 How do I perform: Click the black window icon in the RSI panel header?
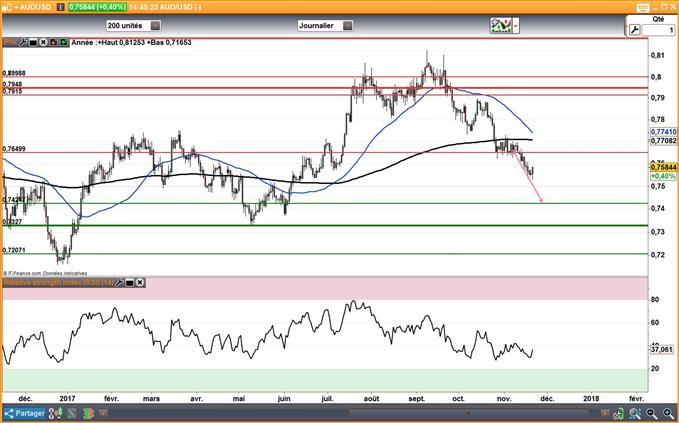(129, 283)
